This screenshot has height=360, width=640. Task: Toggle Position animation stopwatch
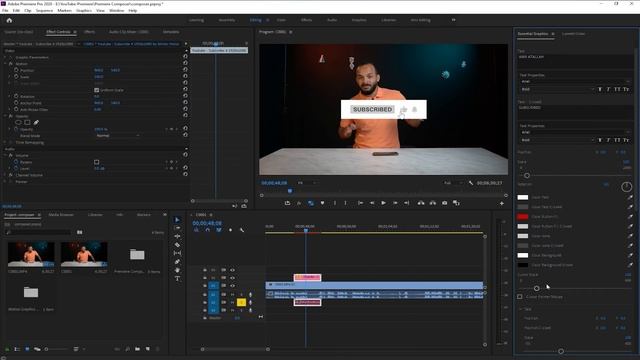click(x=16, y=70)
